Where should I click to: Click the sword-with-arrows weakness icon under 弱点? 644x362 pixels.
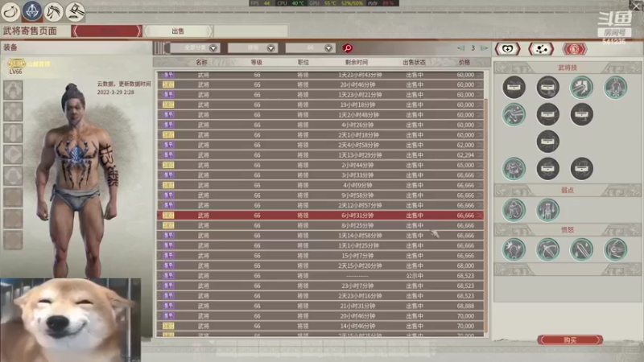[x=548, y=210]
